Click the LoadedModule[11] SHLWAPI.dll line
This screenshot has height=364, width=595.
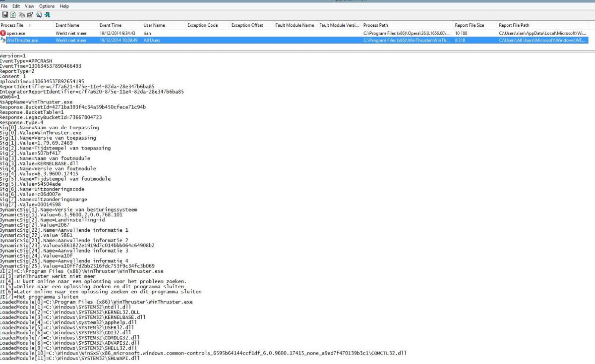[70, 358]
